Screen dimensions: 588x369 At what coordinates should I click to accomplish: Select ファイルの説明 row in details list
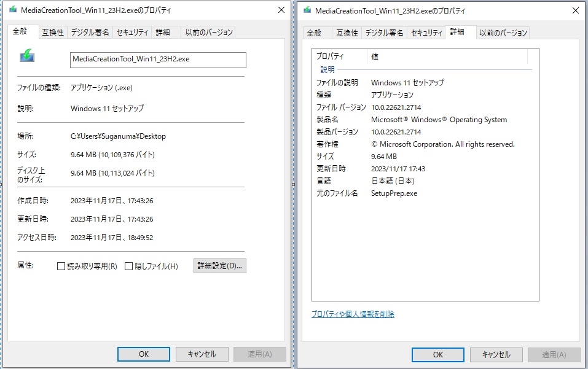[x=423, y=82]
